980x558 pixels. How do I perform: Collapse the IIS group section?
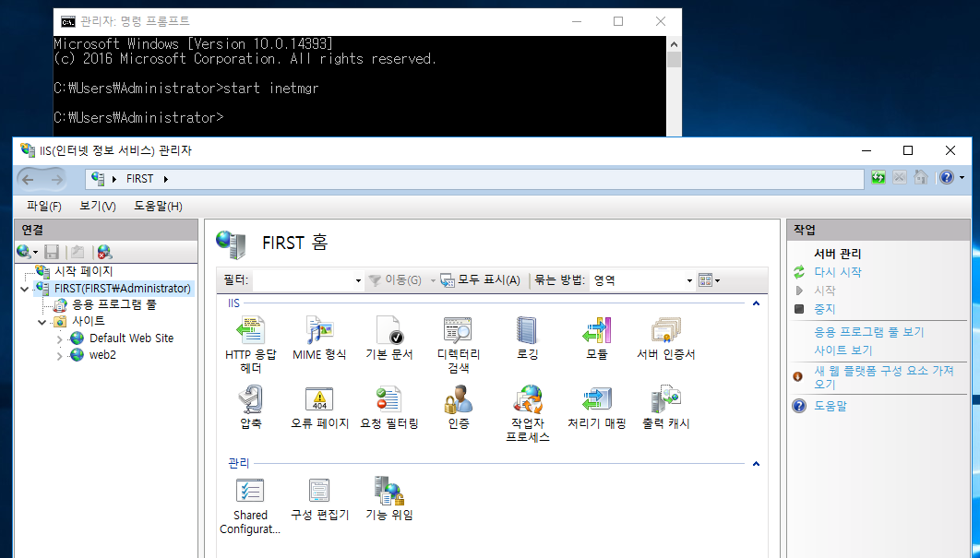(x=757, y=303)
